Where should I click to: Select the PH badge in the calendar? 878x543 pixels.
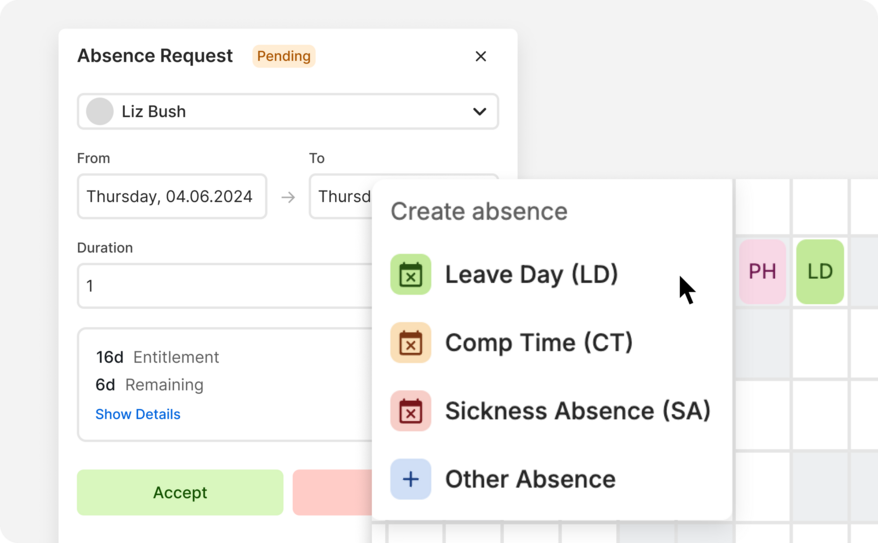click(762, 272)
